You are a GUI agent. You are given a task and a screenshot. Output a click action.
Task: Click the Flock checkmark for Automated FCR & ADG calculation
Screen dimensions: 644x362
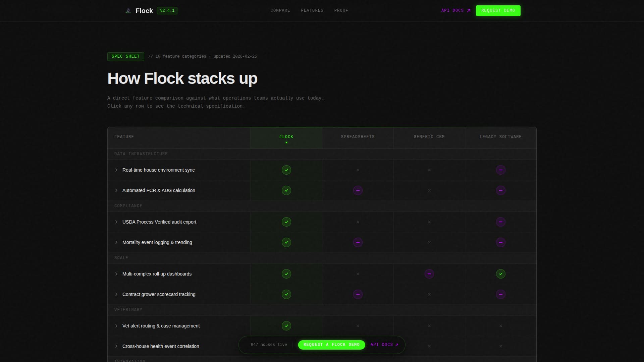click(x=286, y=190)
